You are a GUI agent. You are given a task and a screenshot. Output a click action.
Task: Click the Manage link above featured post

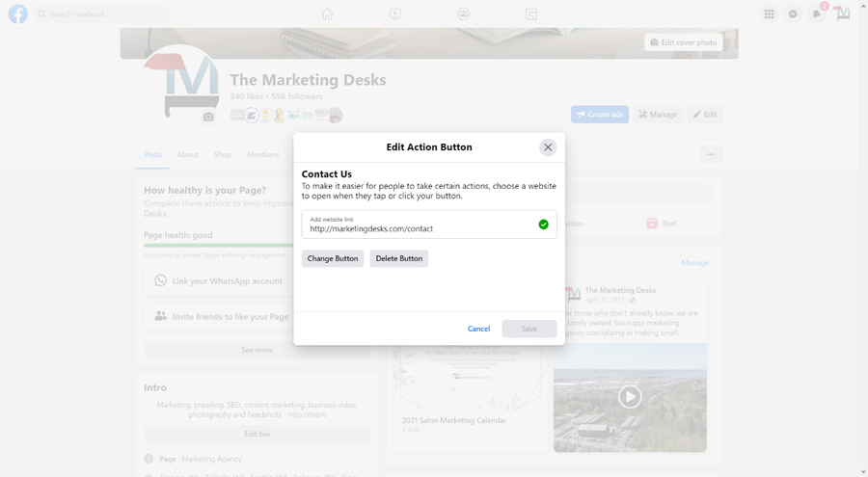tap(695, 262)
